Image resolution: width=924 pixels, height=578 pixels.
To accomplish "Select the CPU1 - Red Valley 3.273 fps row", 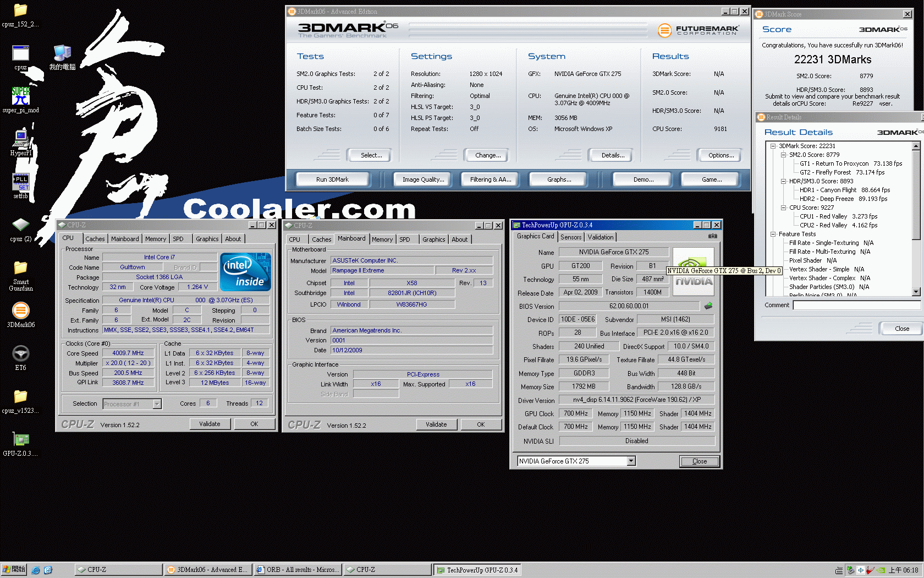I will (838, 216).
